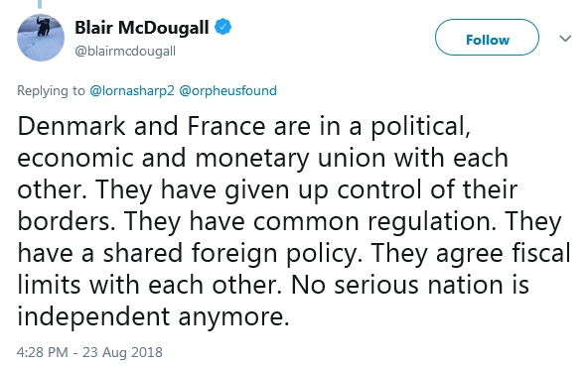
Task: Click 'shared foreign policy' in tweet text
Action: [229, 254]
